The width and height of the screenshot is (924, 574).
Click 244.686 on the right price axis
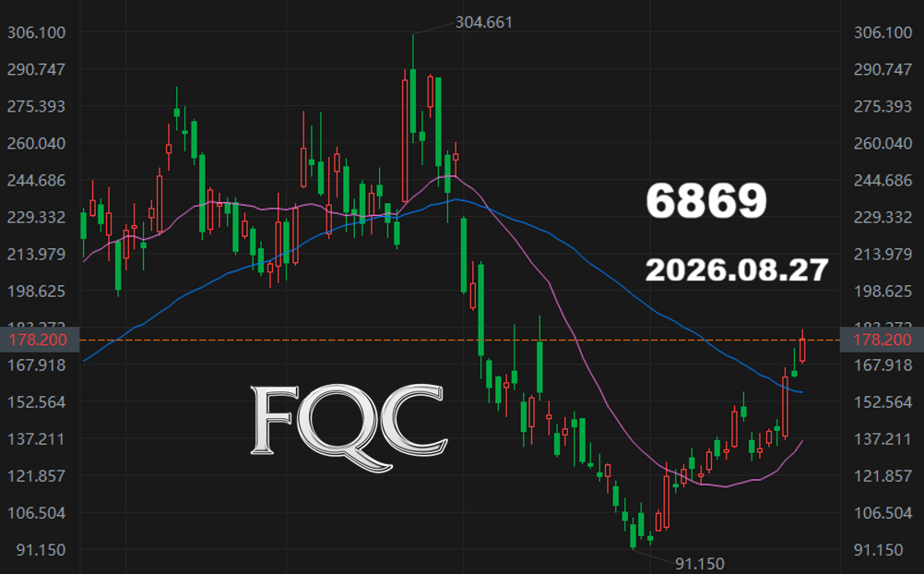point(883,181)
